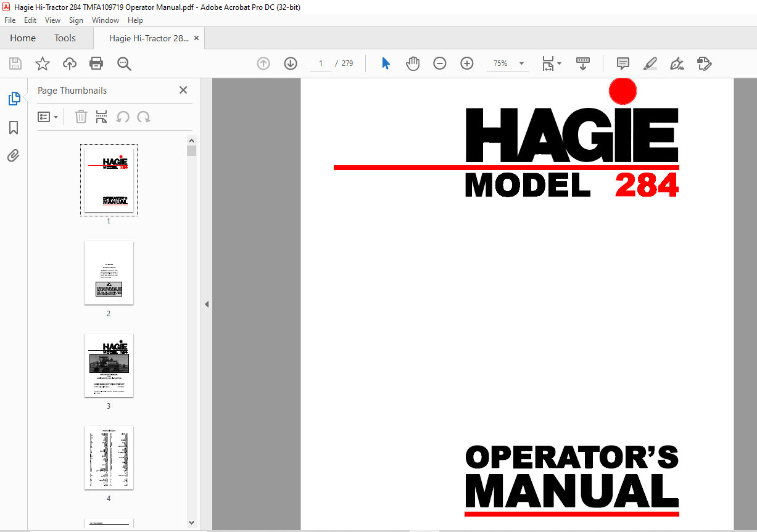Open Page Thumbnails pane icon in sidebar
The width and height of the screenshot is (757, 532).
coord(14,99)
